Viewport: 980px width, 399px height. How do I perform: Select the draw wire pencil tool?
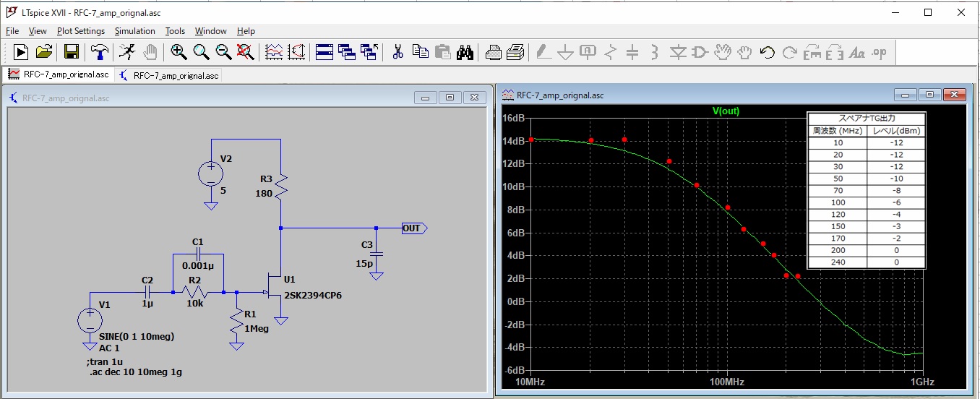(543, 52)
